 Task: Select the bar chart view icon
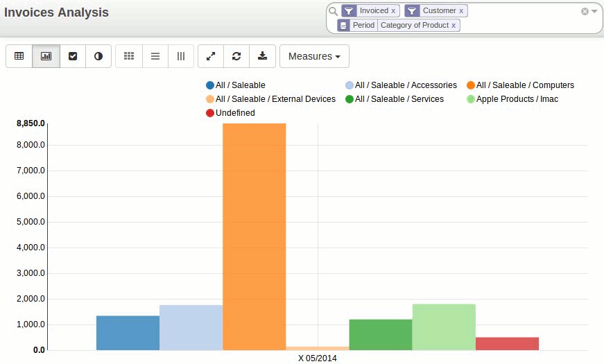[46, 56]
